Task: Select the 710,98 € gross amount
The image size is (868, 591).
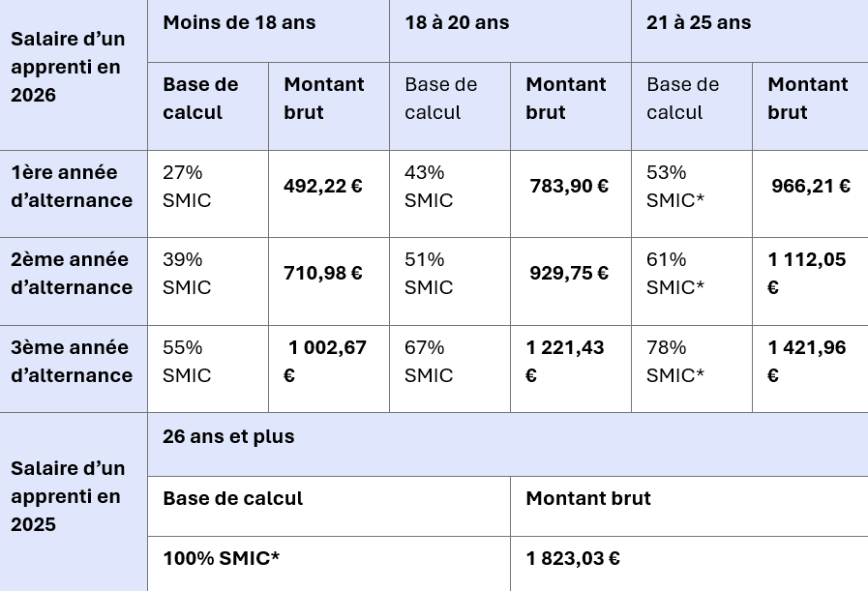Action: (323, 274)
